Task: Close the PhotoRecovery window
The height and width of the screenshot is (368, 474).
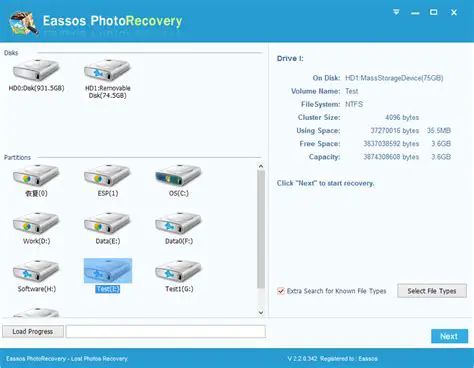Action: click(454, 13)
